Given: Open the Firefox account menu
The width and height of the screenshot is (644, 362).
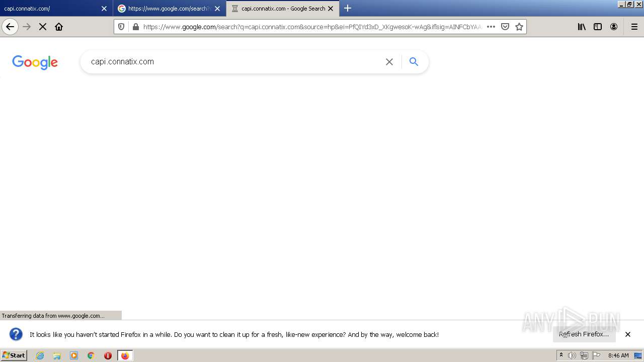Looking at the screenshot, I should point(614,27).
